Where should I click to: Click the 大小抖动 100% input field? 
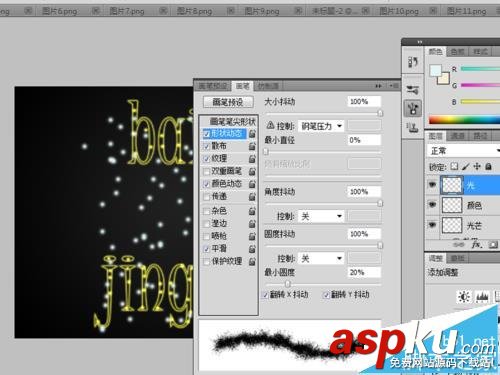pos(364,101)
